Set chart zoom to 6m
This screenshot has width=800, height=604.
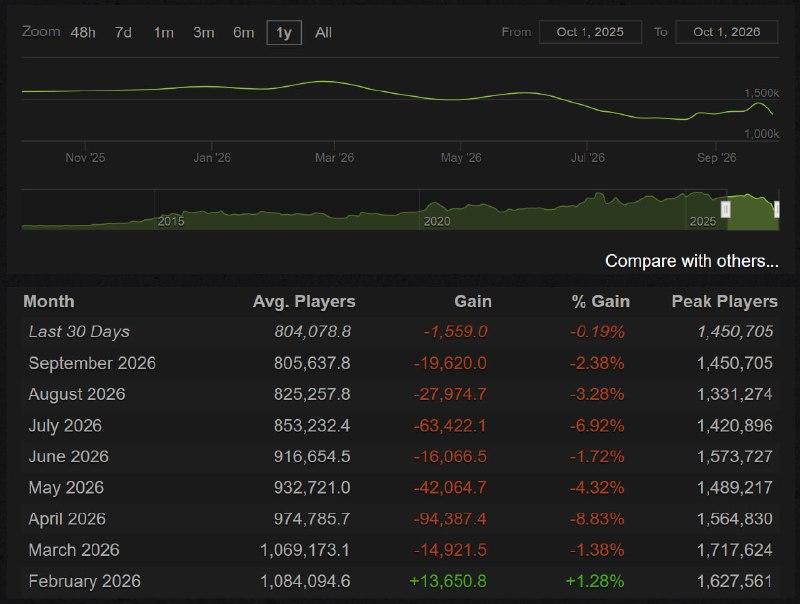coord(243,33)
